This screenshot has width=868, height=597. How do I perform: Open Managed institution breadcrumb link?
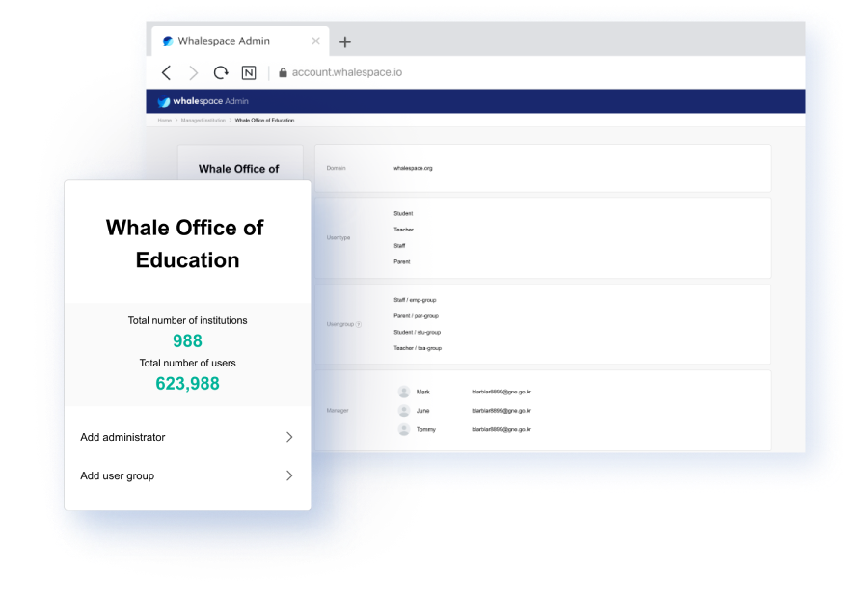(203, 121)
